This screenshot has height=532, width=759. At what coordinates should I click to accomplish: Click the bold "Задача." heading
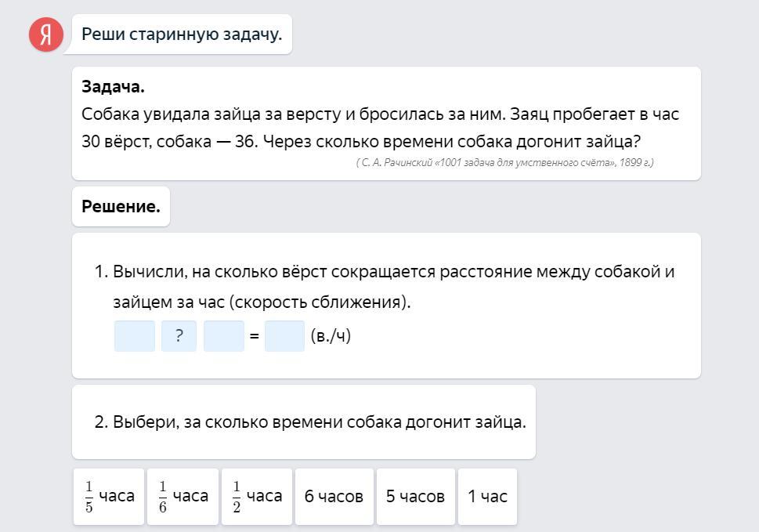(113, 87)
